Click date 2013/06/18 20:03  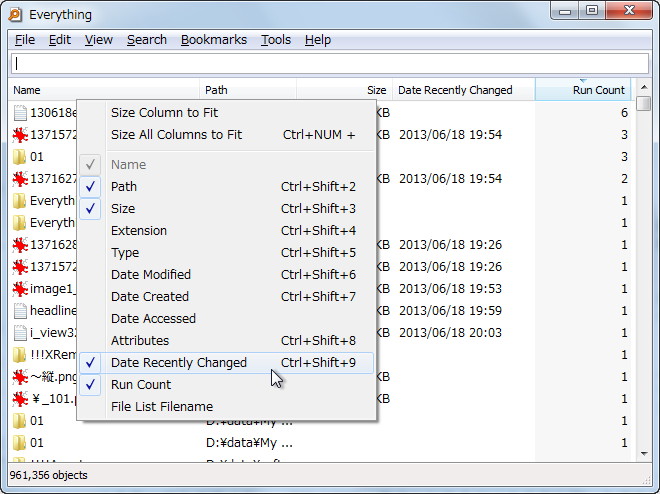coord(450,333)
